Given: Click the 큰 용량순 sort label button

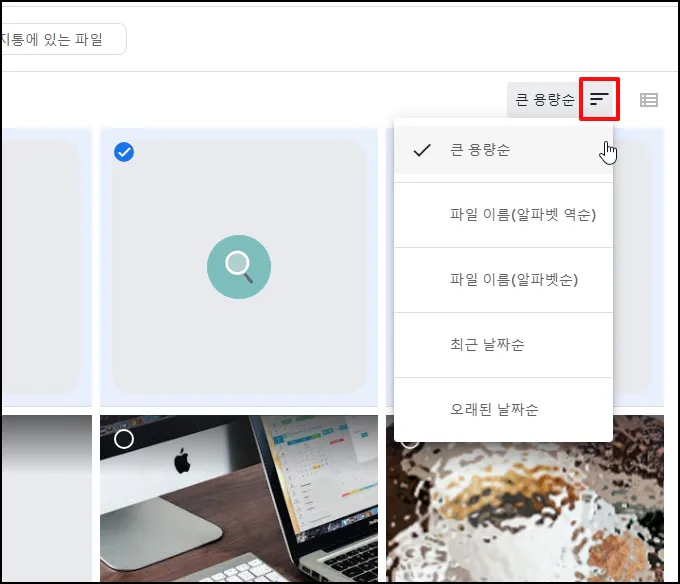Looking at the screenshot, I should coord(544,100).
